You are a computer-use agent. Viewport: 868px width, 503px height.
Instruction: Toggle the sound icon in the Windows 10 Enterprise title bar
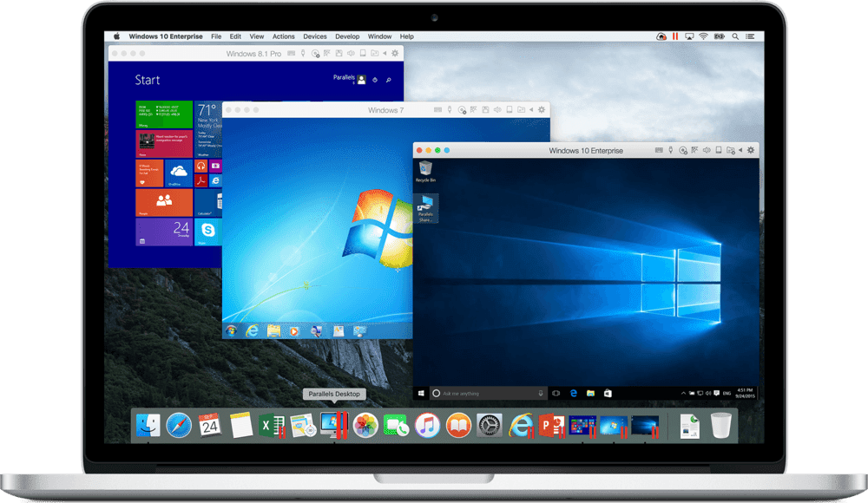click(705, 150)
